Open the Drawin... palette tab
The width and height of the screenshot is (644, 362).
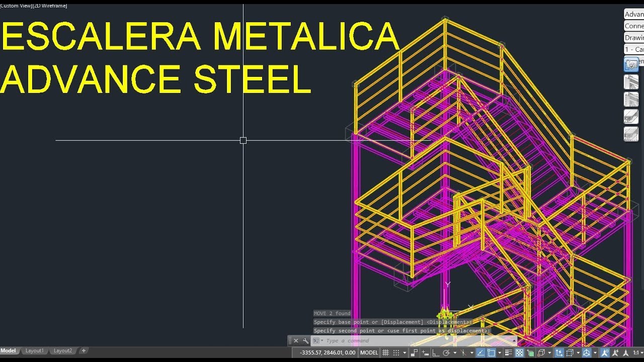click(634, 38)
